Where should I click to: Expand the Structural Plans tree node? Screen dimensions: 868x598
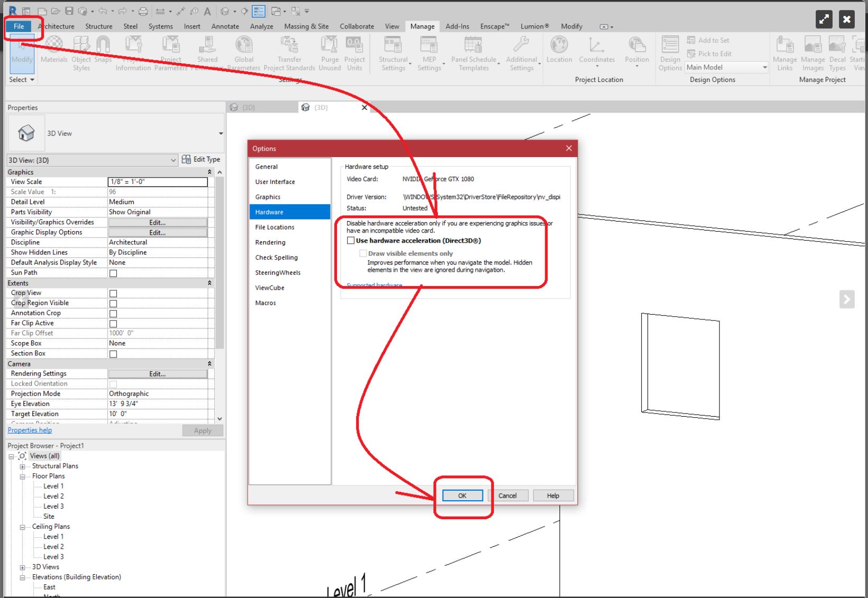click(x=22, y=466)
